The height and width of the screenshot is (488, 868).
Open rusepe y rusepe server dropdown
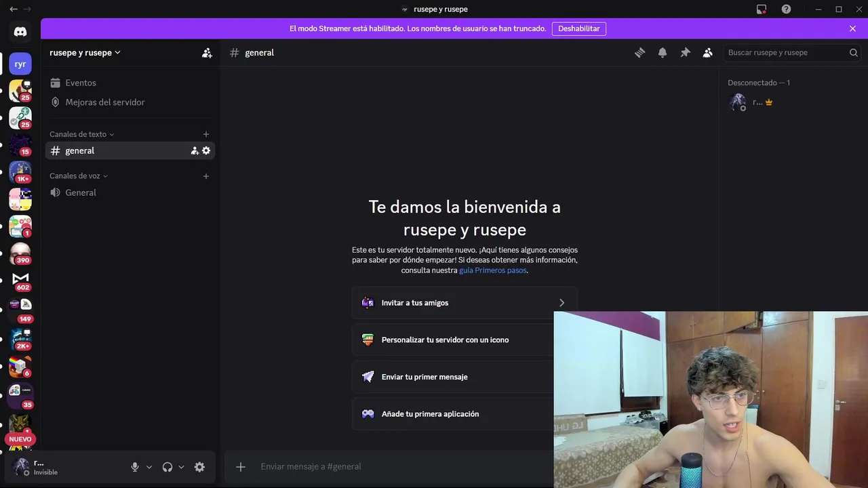coord(85,53)
